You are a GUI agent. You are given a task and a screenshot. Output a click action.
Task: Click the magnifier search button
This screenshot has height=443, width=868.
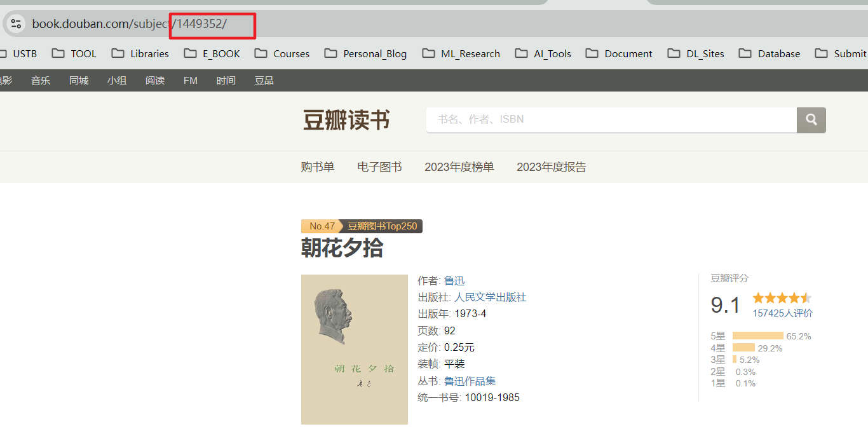811,119
